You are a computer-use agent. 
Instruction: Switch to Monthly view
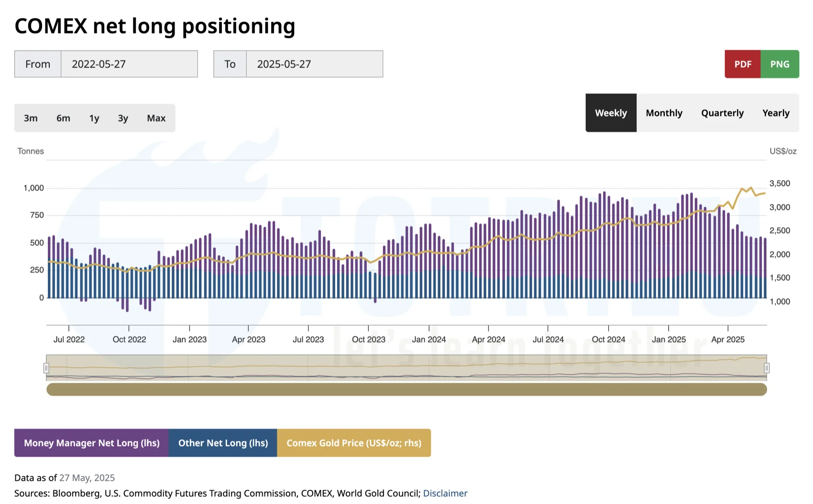coord(664,113)
